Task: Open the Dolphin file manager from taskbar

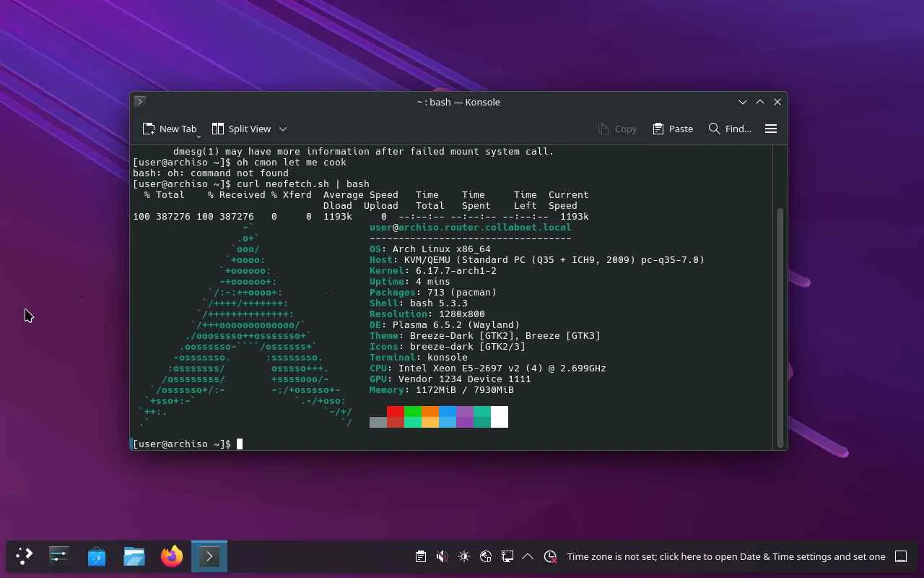Action: (x=134, y=556)
